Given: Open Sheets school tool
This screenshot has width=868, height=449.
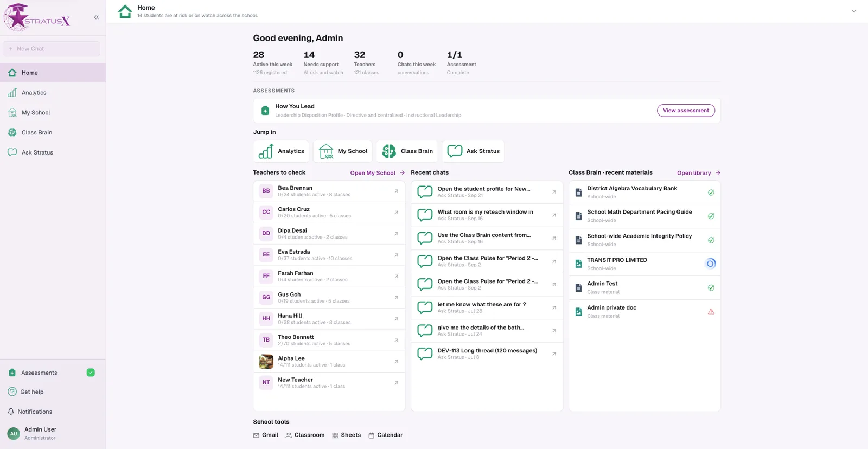Looking at the screenshot, I should 346,435.
